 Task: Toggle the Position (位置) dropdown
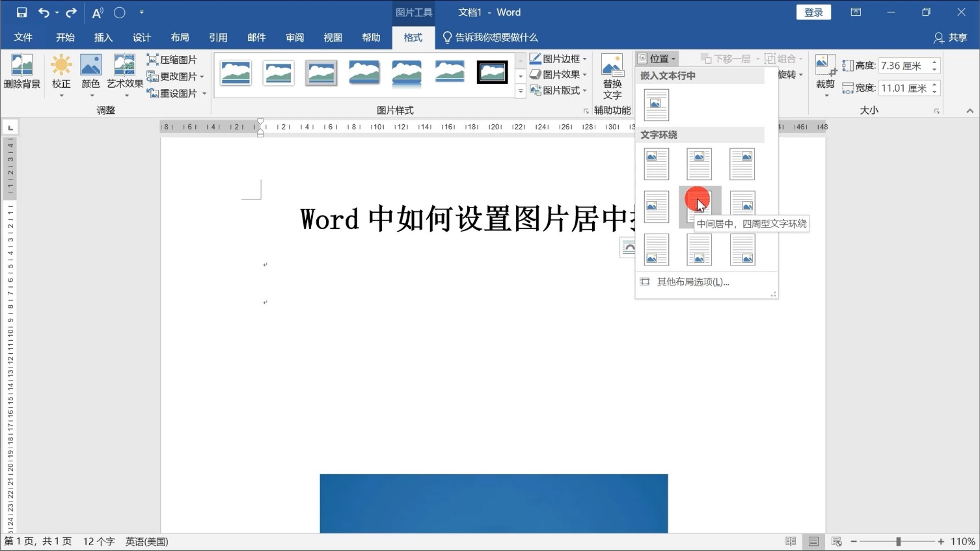pyautogui.click(x=657, y=59)
